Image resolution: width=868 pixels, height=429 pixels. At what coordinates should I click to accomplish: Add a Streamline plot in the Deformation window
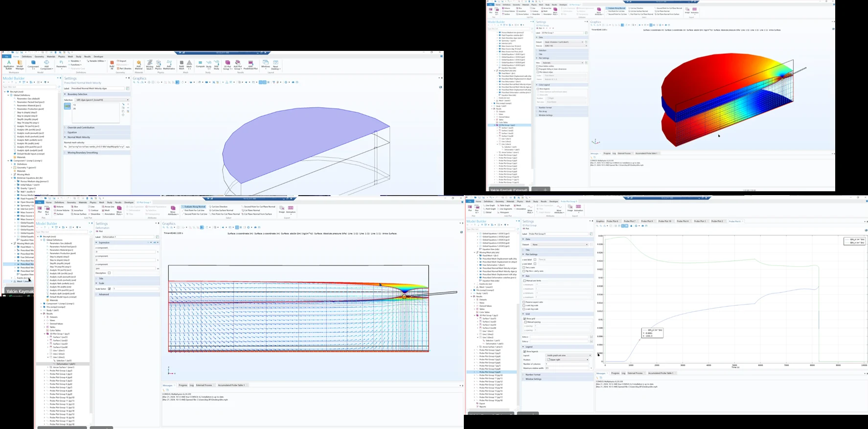click(x=94, y=214)
